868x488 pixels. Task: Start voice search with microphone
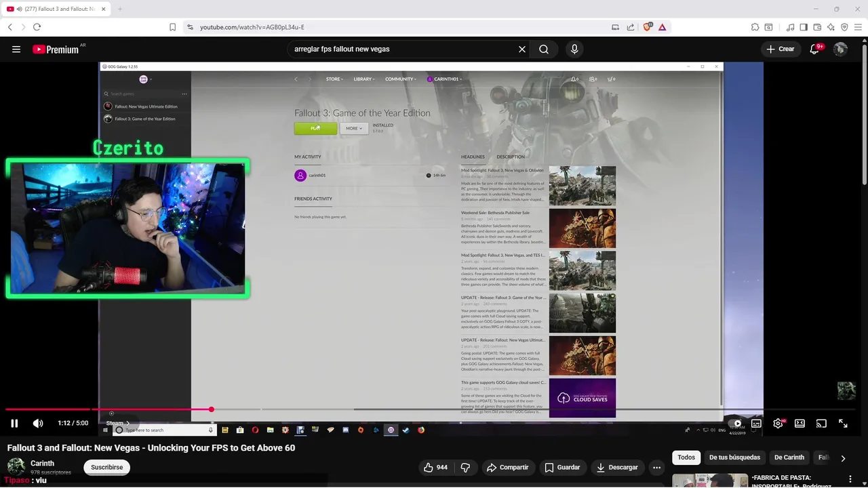pyautogui.click(x=574, y=49)
